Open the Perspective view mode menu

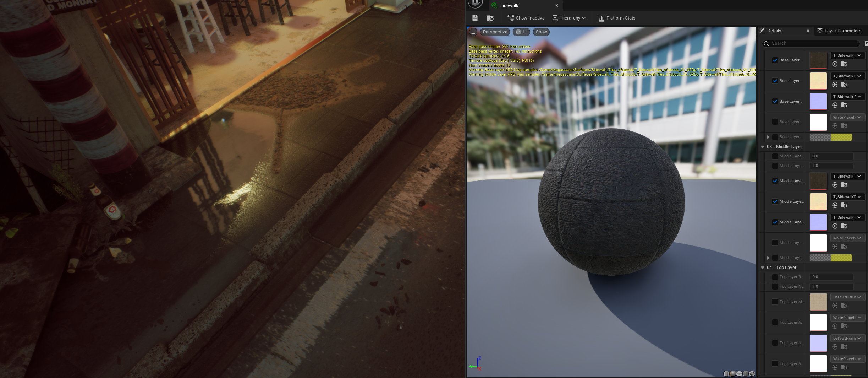(x=495, y=32)
